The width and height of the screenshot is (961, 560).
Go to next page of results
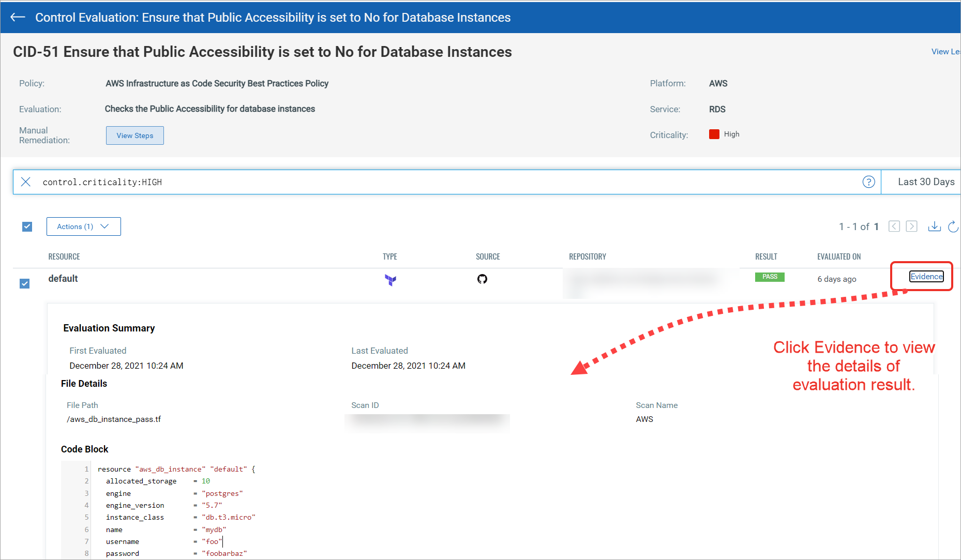coord(912,226)
